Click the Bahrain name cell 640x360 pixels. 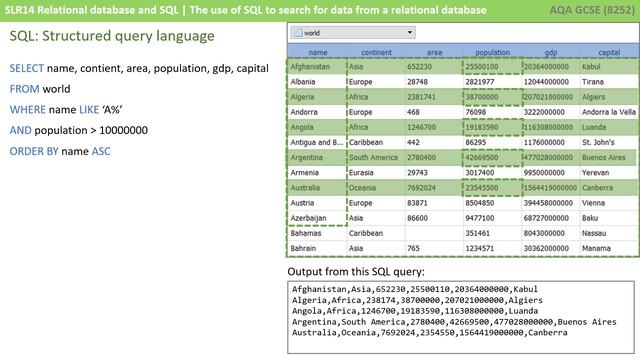(318, 248)
